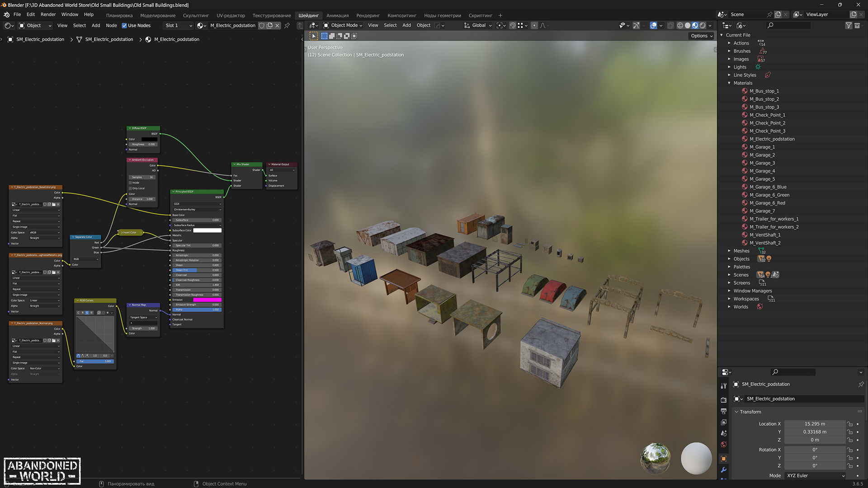Unlink the M_Electric_podstation material
Screen dimensions: 868x488
point(278,26)
